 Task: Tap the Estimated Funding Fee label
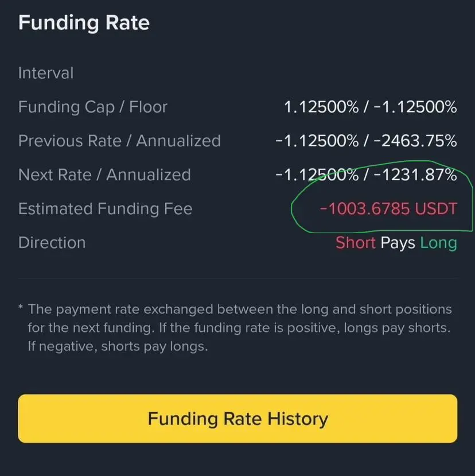pos(105,209)
